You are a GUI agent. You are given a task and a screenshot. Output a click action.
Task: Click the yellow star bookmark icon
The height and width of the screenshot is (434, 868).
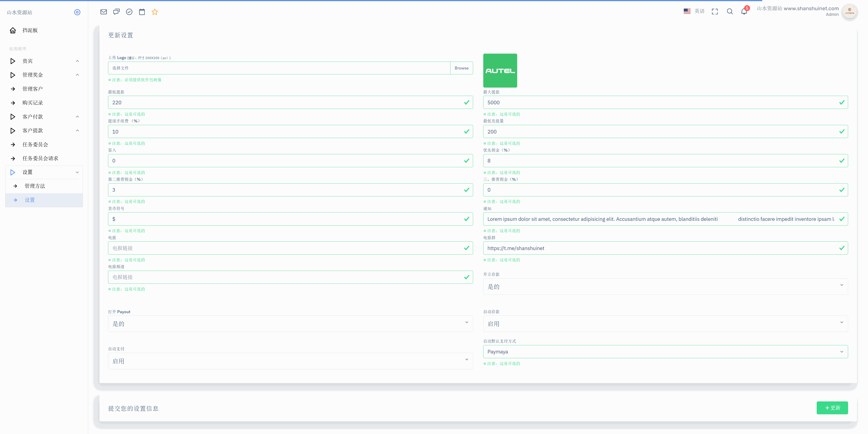click(155, 12)
